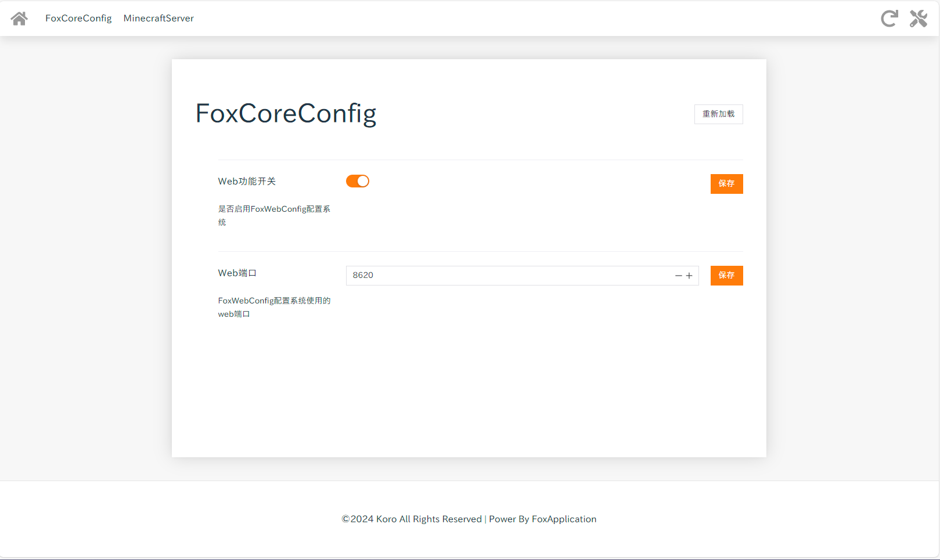Image resolution: width=940 pixels, height=560 pixels.
Task: Switch to the MinecraftServer navigation item
Action: tap(159, 18)
